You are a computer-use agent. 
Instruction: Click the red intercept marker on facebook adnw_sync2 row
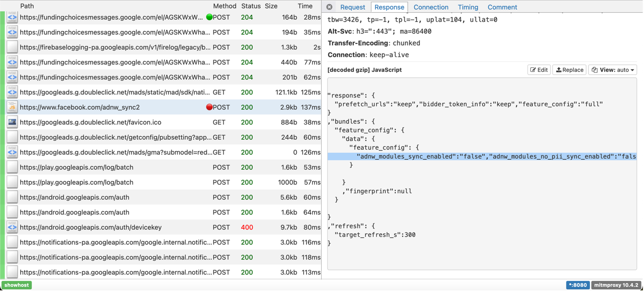(209, 107)
